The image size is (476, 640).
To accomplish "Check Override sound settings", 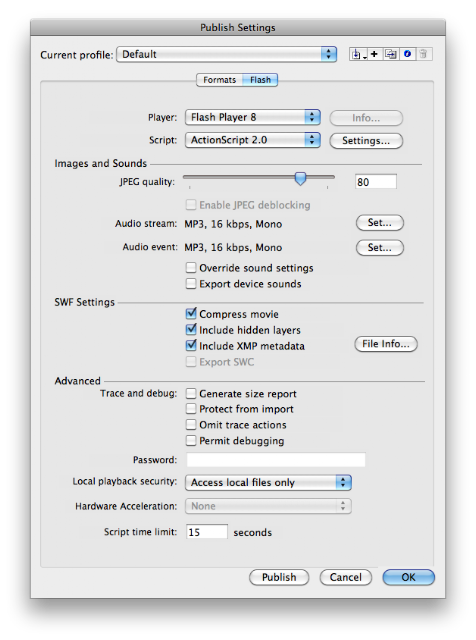I will [191, 268].
